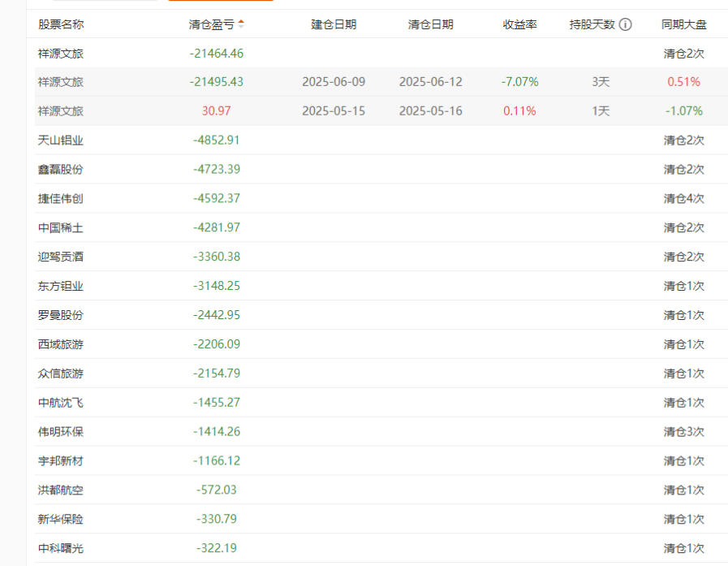Image resolution: width=728 pixels, height=566 pixels.
Task: Click loss value -2442.95
Action: pos(217,315)
